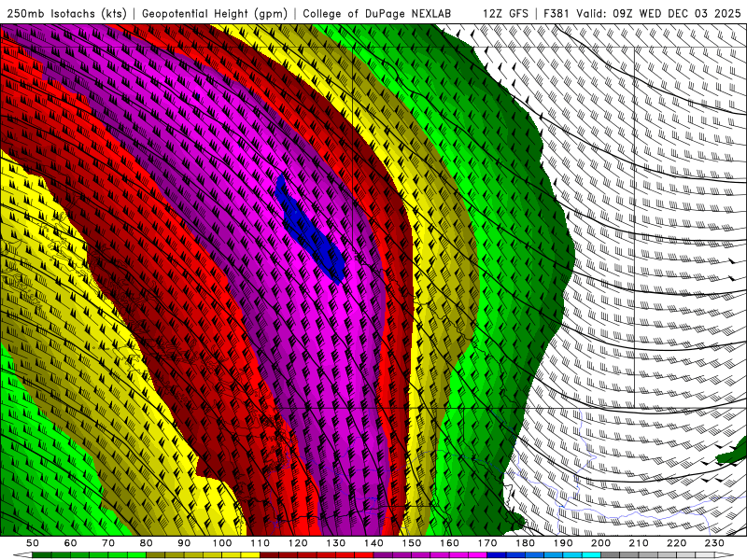Click the color bar label "90"
747x560 pixels.
point(184,543)
